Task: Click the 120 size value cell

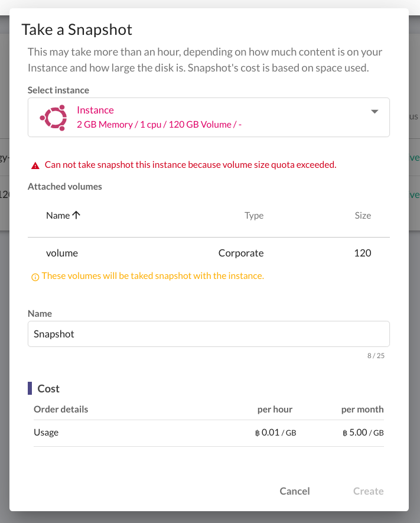Action: [363, 253]
